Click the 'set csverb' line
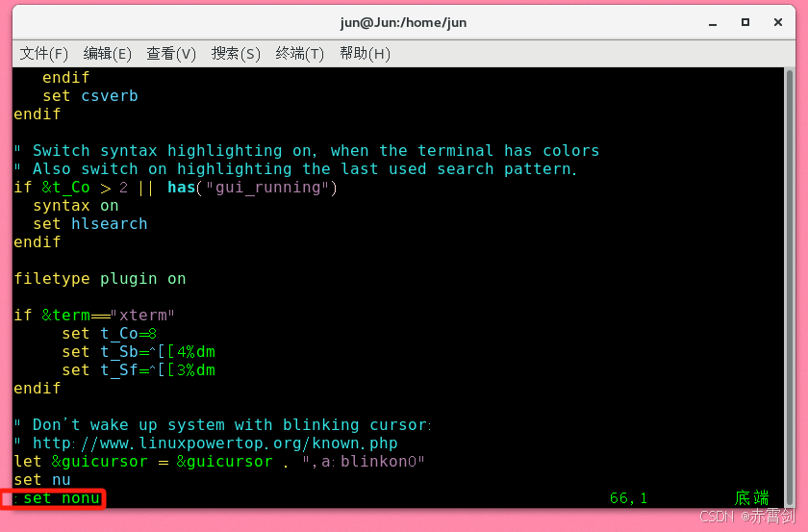This screenshot has width=808, height=532. coord(90,96)
